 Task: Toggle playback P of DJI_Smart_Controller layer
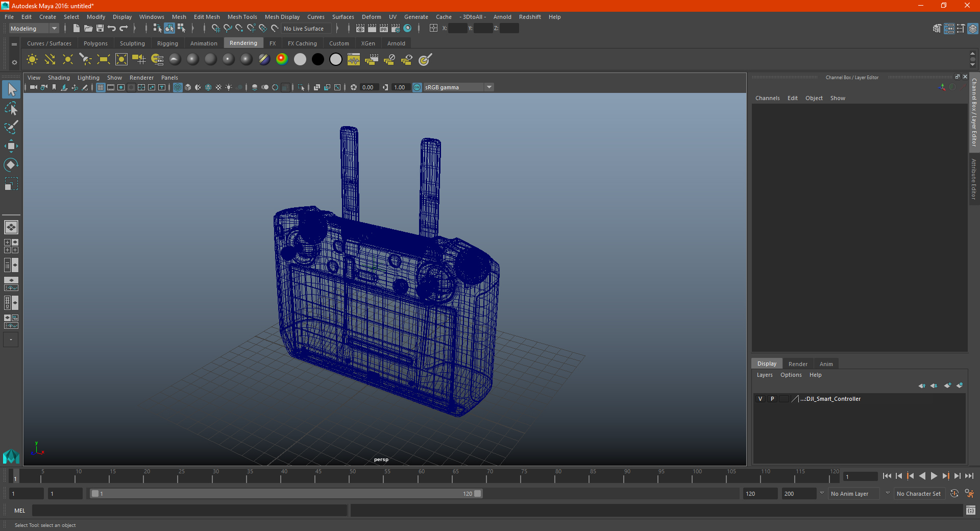(x=772, y=399)
